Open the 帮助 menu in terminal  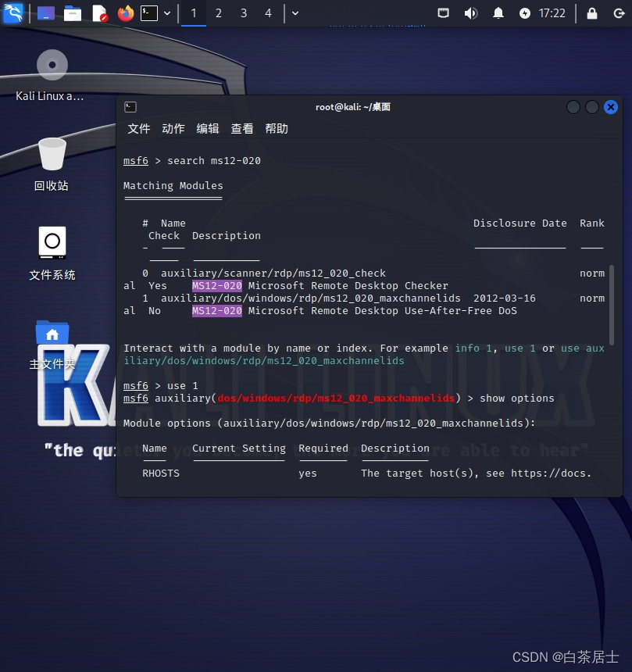(277, 129)
